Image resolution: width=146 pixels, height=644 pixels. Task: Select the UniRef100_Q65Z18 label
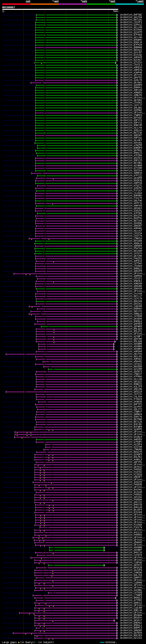click(131, 392)
